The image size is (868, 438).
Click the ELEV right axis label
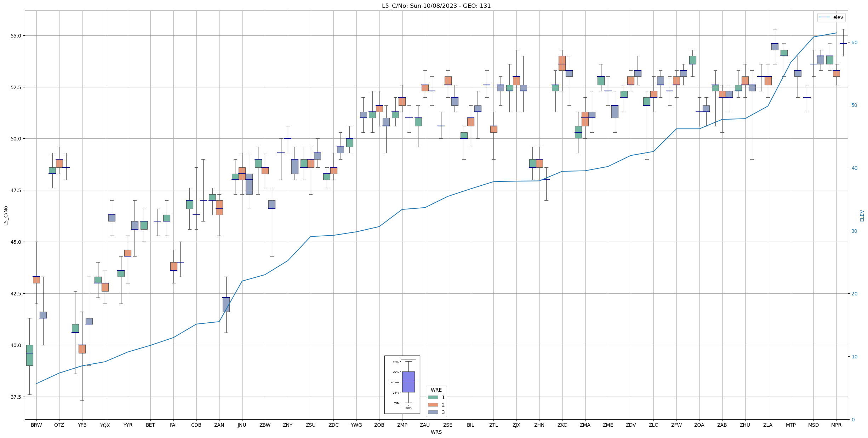click(x=862, y=215)
